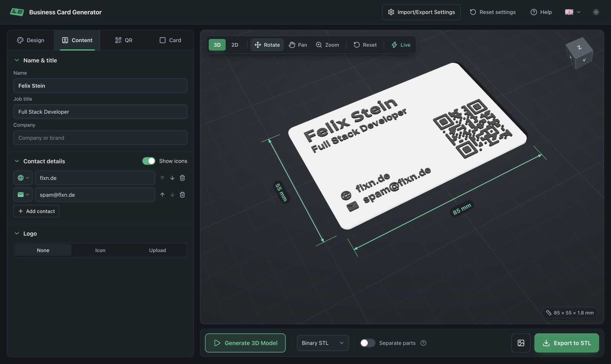Click Export to STL
The height and width of the screenshot is (364, 611).
[567, 343]
